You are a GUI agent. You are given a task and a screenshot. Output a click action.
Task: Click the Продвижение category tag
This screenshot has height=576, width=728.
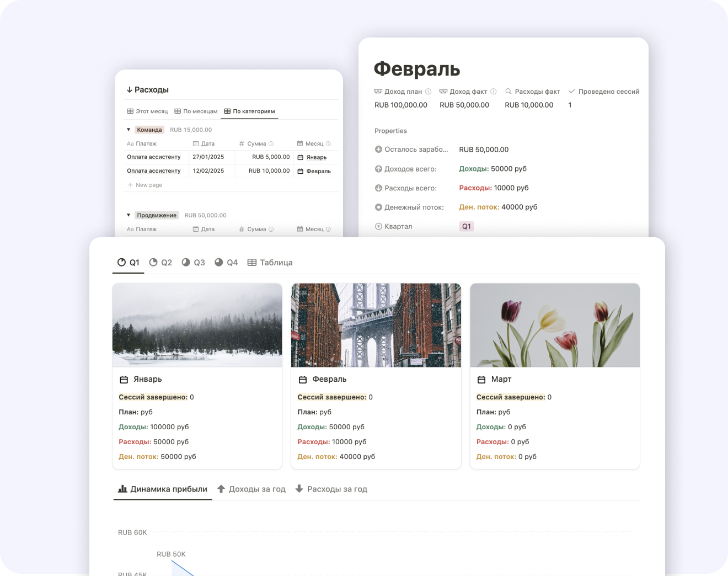coord(157,215)
